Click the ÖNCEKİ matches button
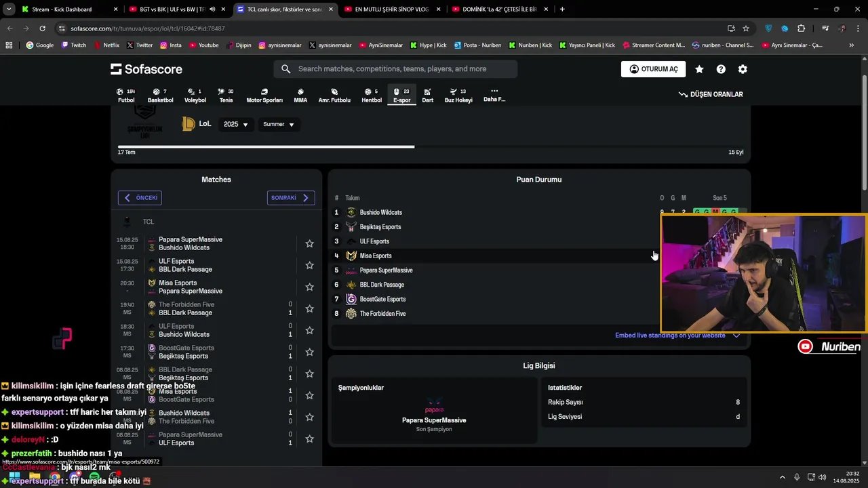The width and height of the screenshot is (868, 488). pos(140,198)
